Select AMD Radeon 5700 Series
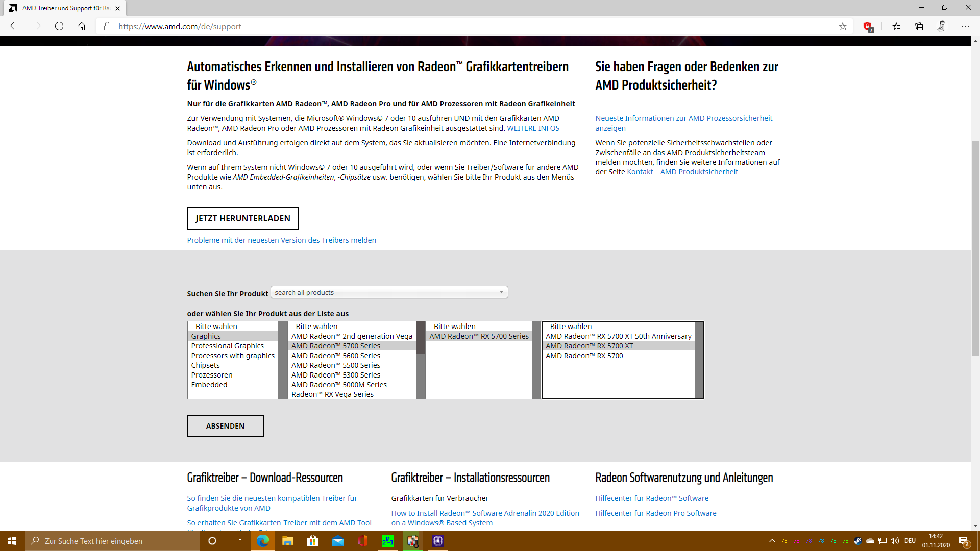Image resolution: width=980 pixels, height=551 pixels. coord(352,346)
